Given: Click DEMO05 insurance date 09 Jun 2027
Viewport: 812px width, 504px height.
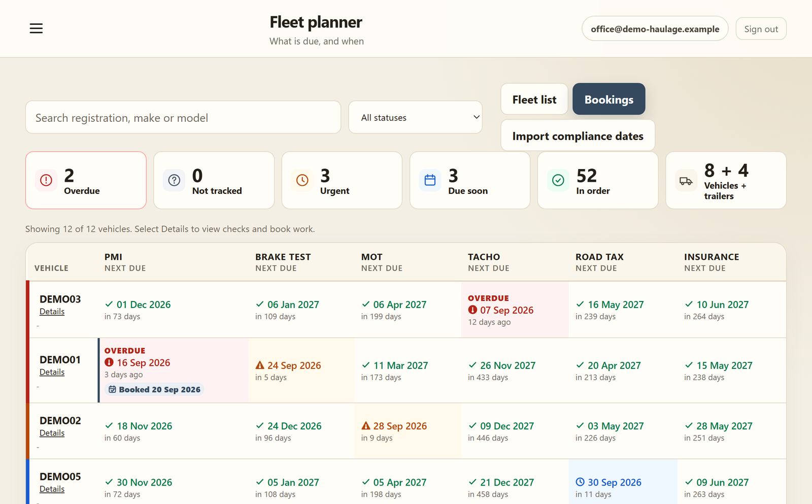Looking at the screenshot, I should click(722, 482).
